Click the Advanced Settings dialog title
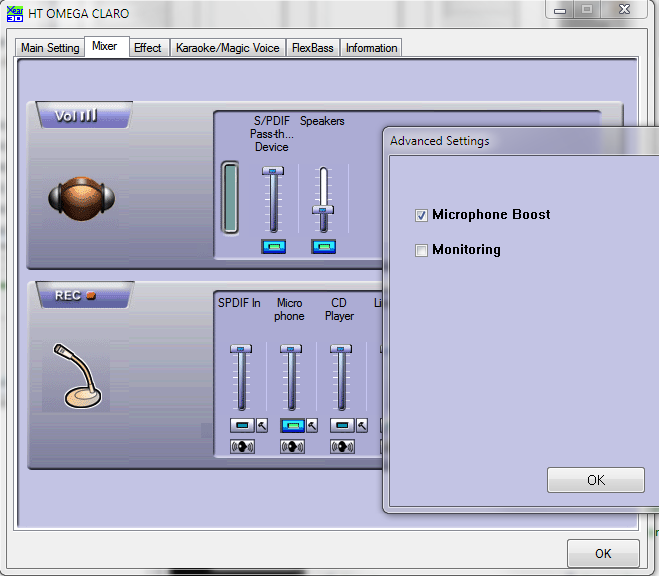659x576 pixels. point(440,141)
